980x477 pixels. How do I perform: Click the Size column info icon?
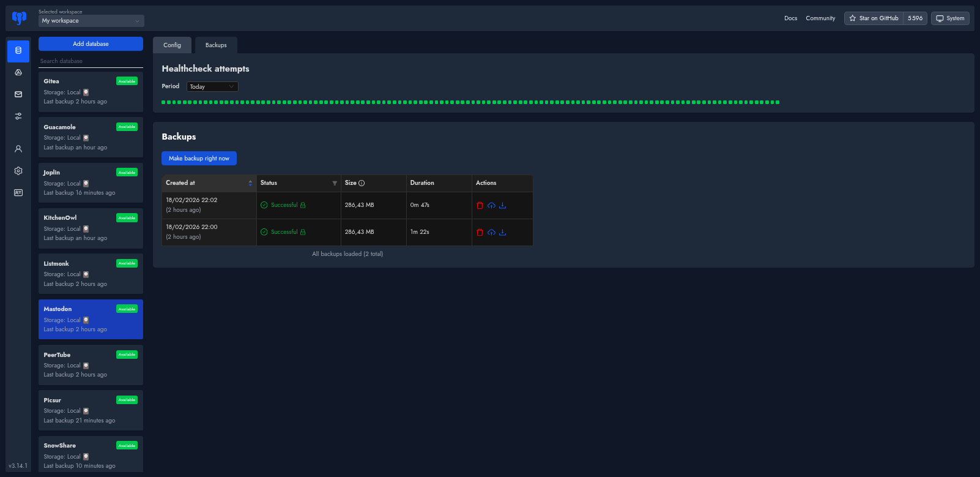[x=362, y=183]
